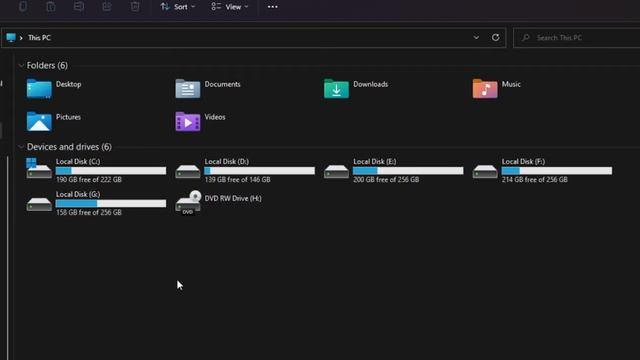The width and height of the screenshot is (640, 360).
Task: Click the Folders (6) group header text
Action: 47,65
